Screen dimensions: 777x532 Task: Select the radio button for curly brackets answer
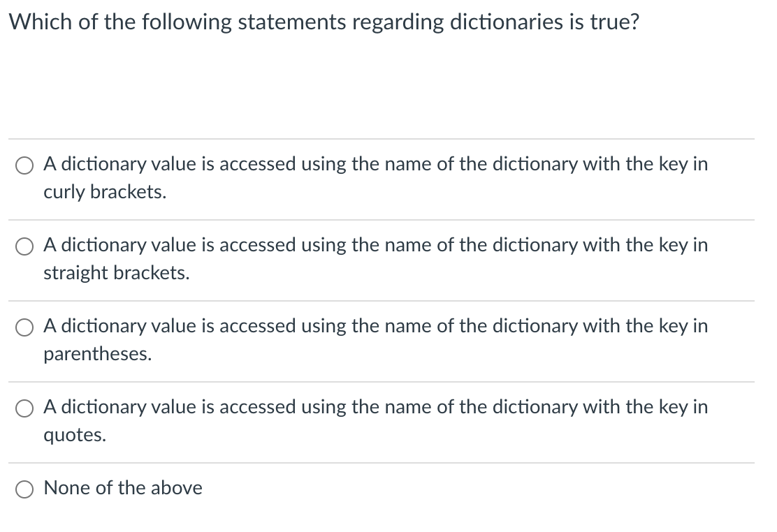click(24, 165)
